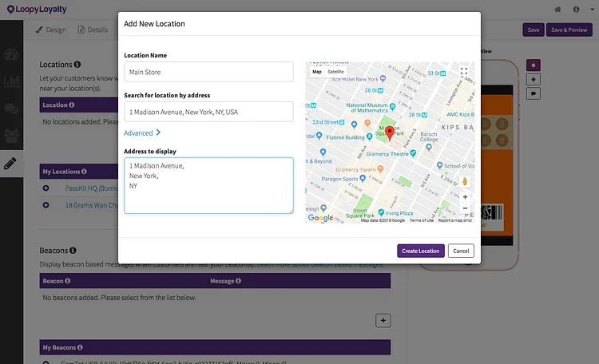
Task: Switch map to Satellite view
Action: point(335,71)
